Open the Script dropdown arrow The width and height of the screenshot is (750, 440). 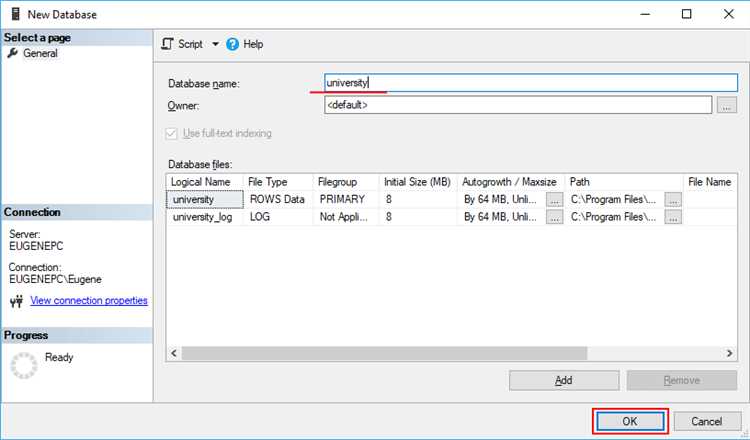point(215,44)
